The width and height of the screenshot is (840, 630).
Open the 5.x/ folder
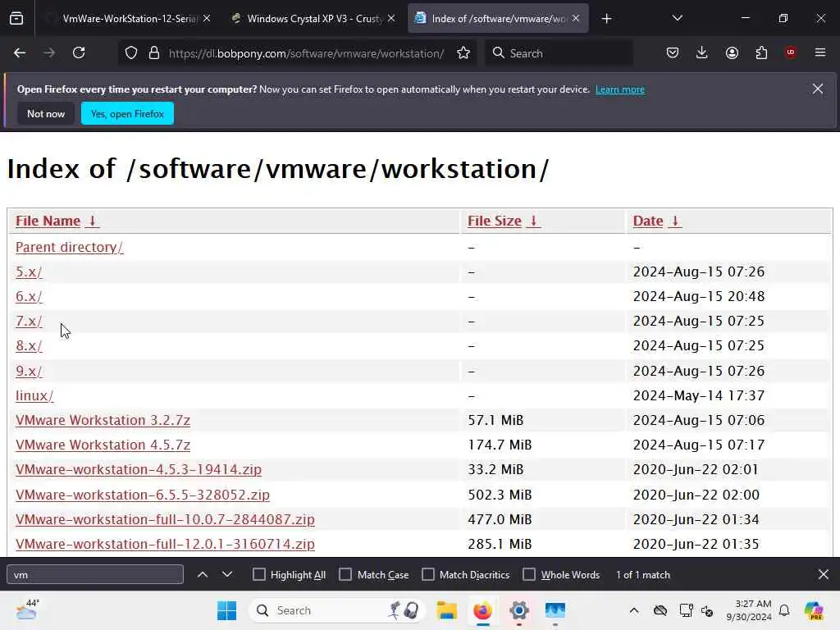(29, 272)
